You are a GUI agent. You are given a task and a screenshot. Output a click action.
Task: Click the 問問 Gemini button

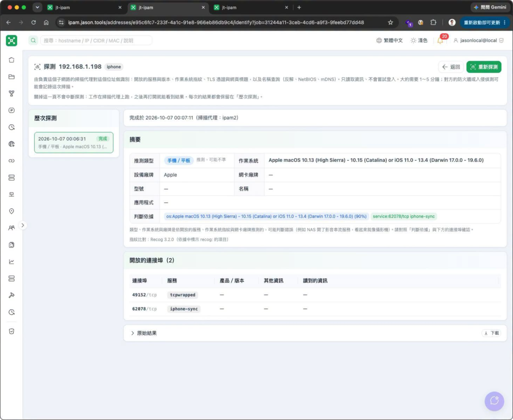pos(490,7)
